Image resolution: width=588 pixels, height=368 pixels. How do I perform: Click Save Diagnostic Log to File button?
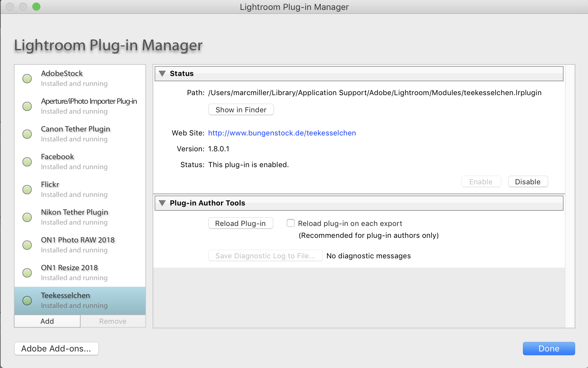coord(265,256)
